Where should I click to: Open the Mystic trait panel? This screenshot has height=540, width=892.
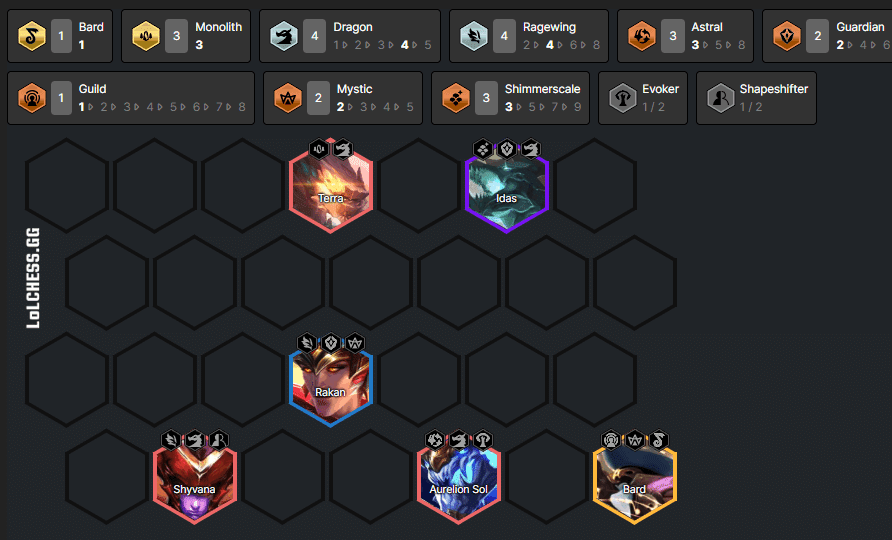(x=343, y=98)
